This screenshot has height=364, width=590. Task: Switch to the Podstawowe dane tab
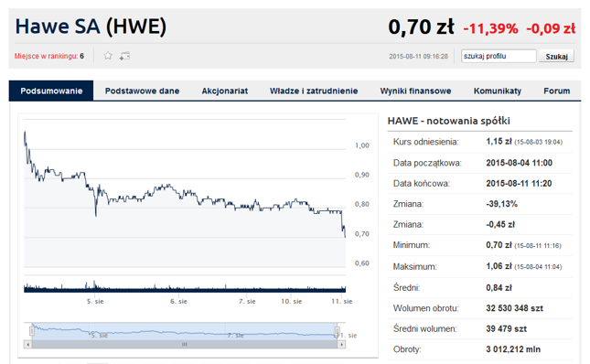click(142, 91)
